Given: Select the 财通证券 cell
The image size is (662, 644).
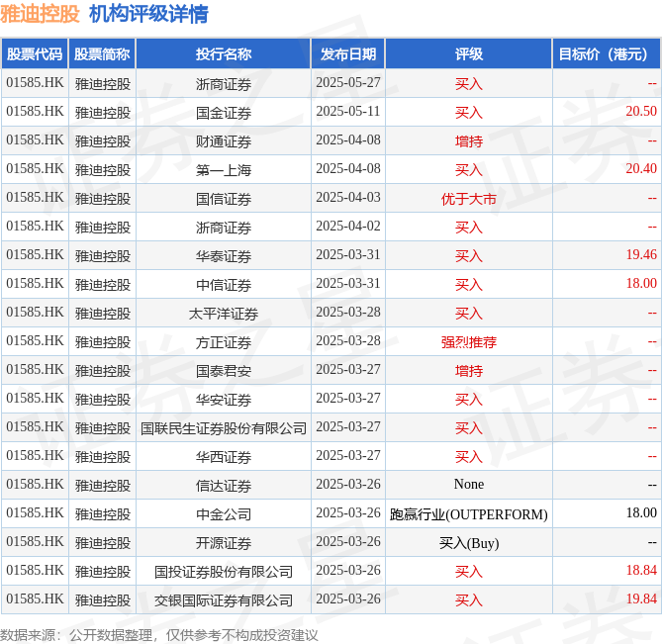Looking at the screenshot, I should point(224,141).
